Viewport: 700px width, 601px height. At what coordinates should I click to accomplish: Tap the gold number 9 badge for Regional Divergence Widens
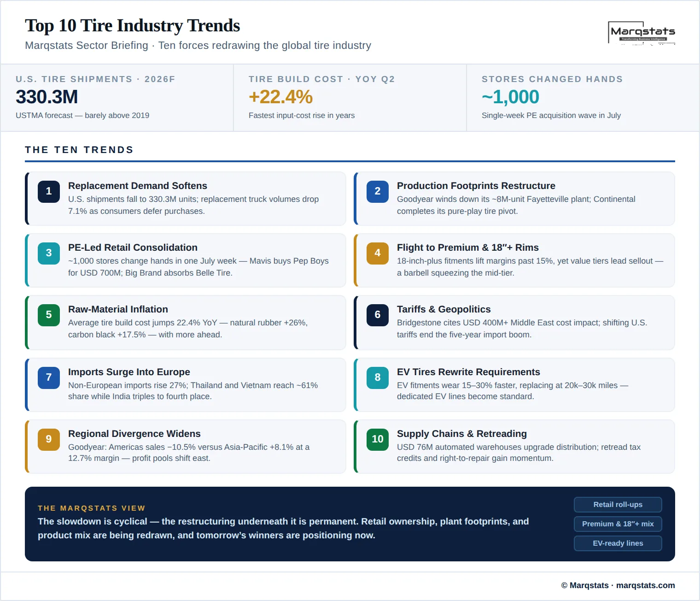point(49,439)
